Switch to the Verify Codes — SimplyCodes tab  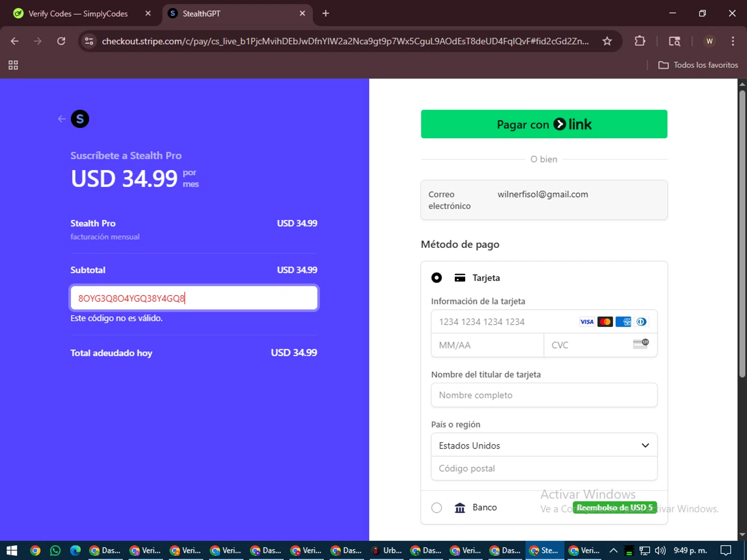click(x=78, y=14)
